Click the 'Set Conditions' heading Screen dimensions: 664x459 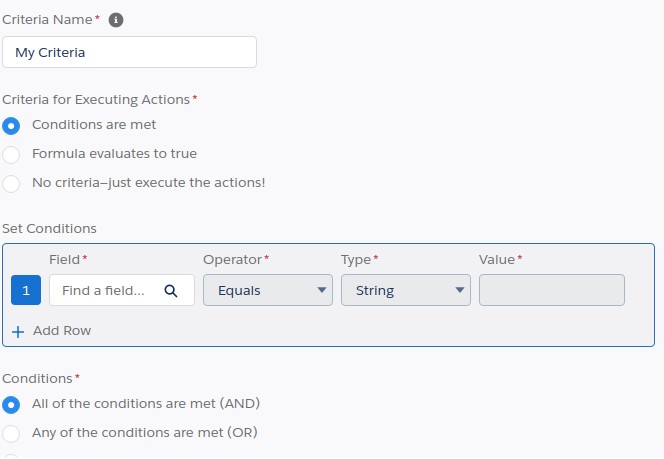click(x=49, y=229)
